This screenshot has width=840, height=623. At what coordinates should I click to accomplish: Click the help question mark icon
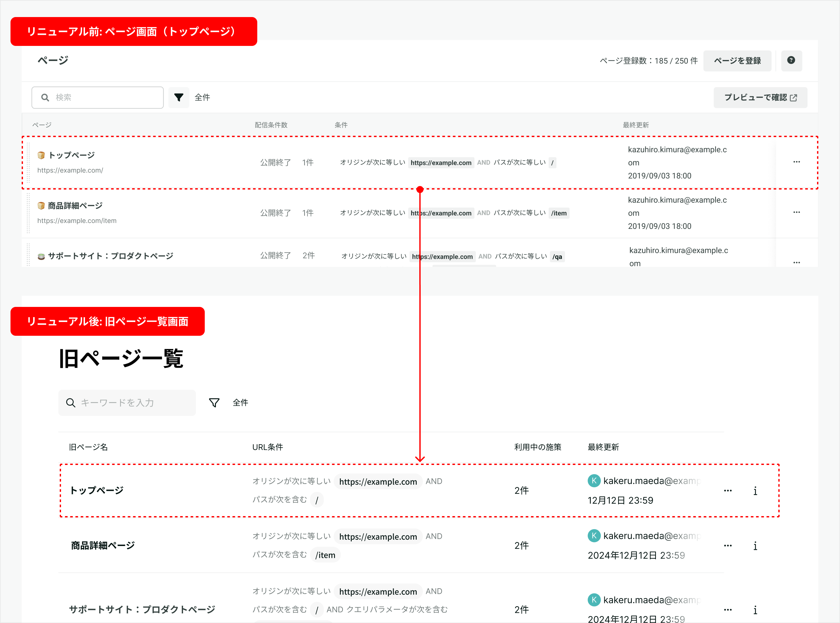tap(791, 60)
